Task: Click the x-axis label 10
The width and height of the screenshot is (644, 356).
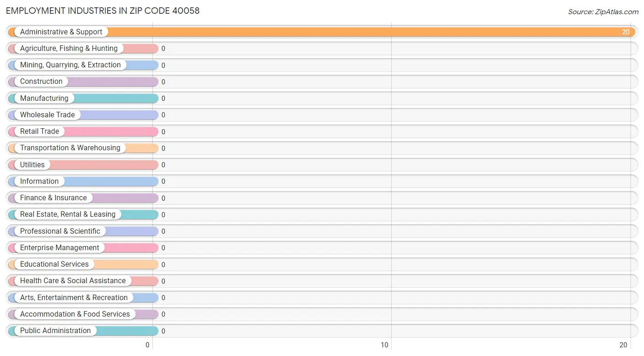Action: pyautogui.click(x=385, y=345)
